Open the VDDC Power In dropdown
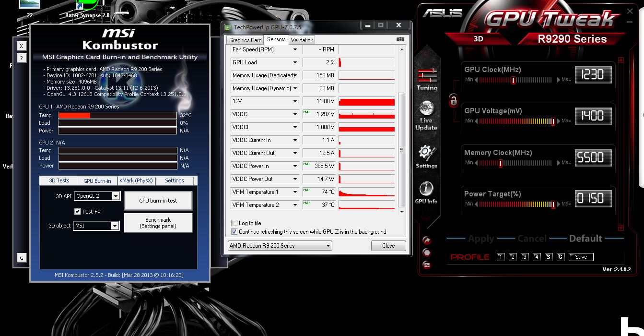The width and height of the screenshot is (644, 336). tap(295, 166)
